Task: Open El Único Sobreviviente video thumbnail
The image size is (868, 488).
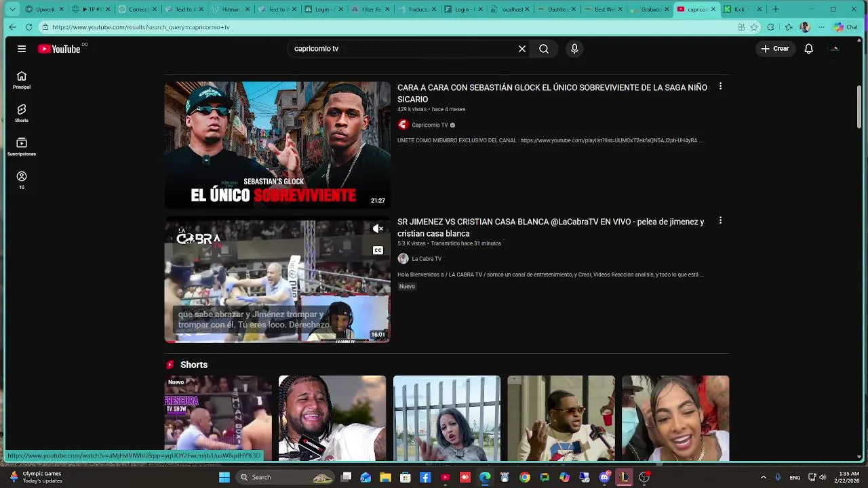Action: pos(277,145)
